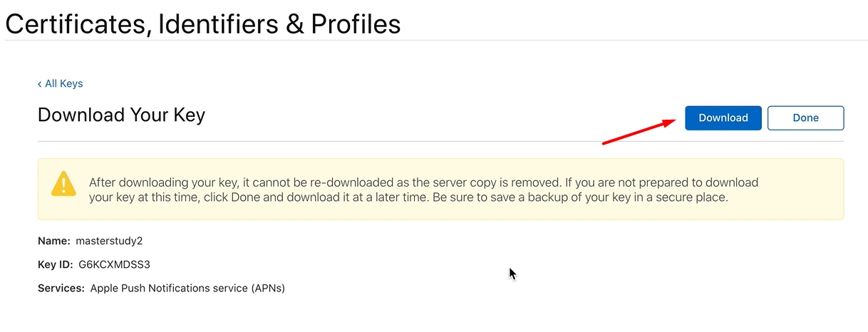Click the Services: field label
The width and height of the screenshot is (868, 332).
click(61, 289)
